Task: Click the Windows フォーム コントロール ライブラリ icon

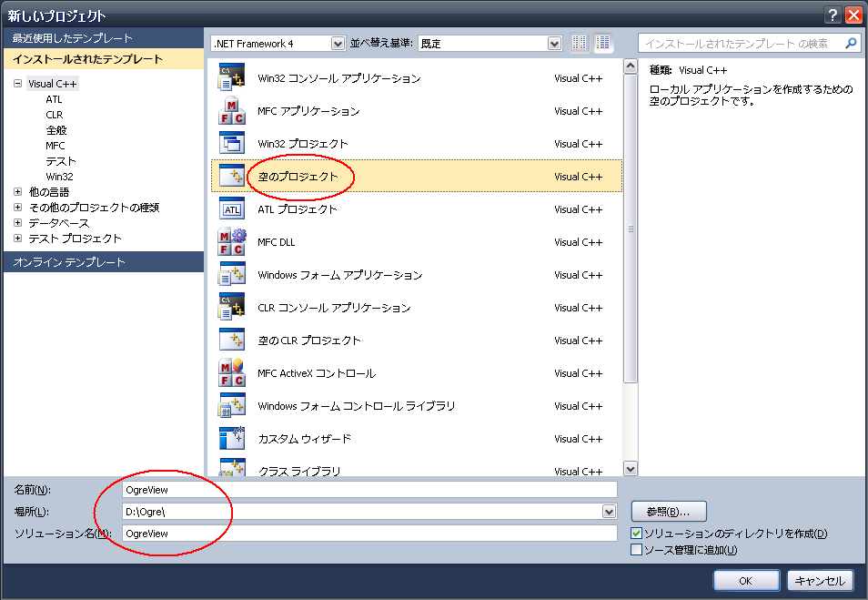Action: click(231, 405)
